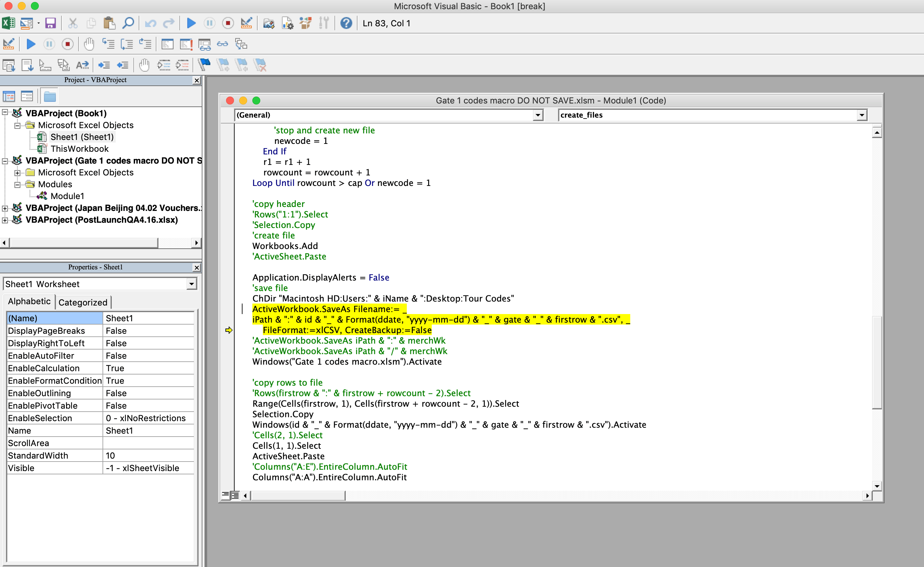Image resolution: width=924 pixels, height=567 pixels.
Task: Switch to Procedure View at code window bottom
Action: [225, 496]
